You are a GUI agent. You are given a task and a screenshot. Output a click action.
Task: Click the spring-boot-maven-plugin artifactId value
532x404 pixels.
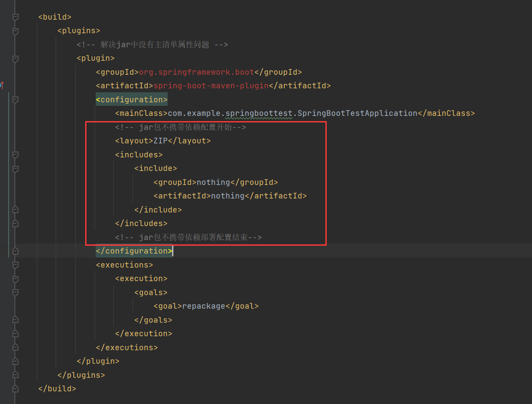pos(211,86)
